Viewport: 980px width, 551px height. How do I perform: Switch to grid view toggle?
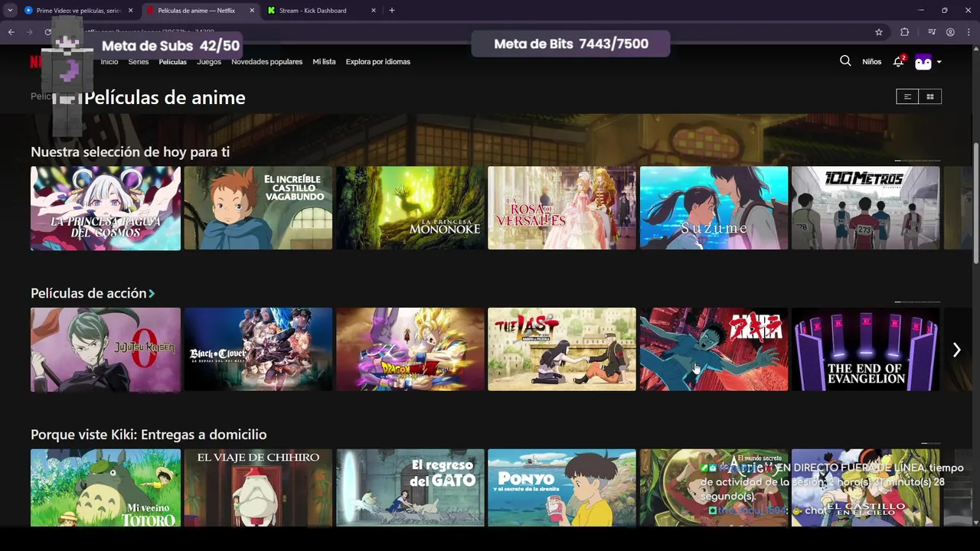(930, 96)
